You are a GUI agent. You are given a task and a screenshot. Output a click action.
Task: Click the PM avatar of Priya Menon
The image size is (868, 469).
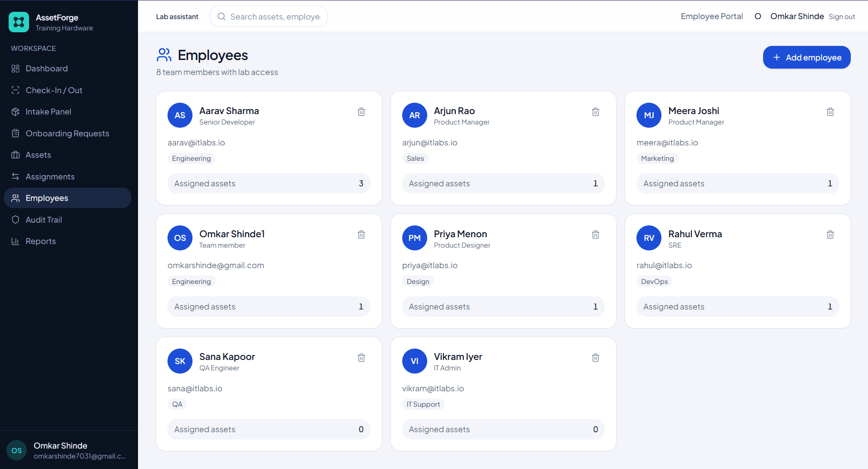[414, 238]
